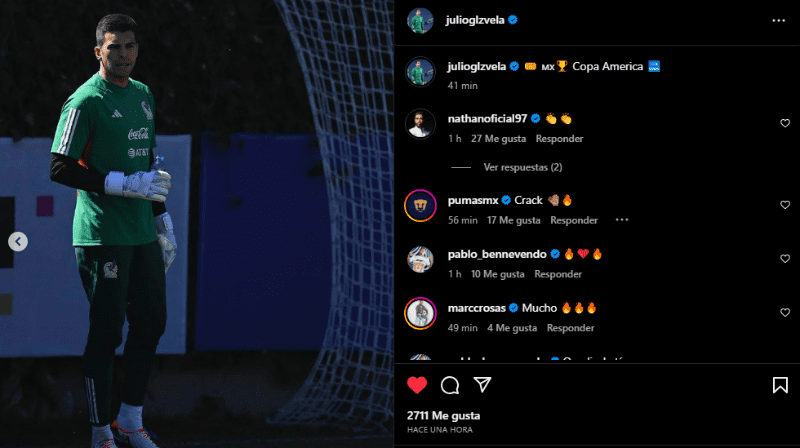Image resolution: width=800 pixels, height=448 pixels.
Task: Like pablo_bennevendo's comment heart
Action: point(785,259)
